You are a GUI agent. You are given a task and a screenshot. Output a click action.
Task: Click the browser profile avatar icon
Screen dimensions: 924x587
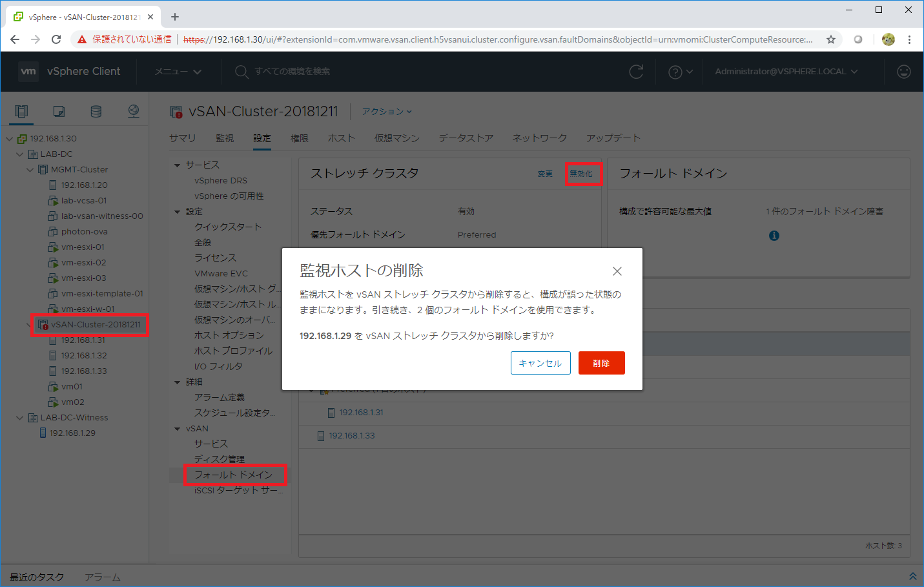(888, 39)
